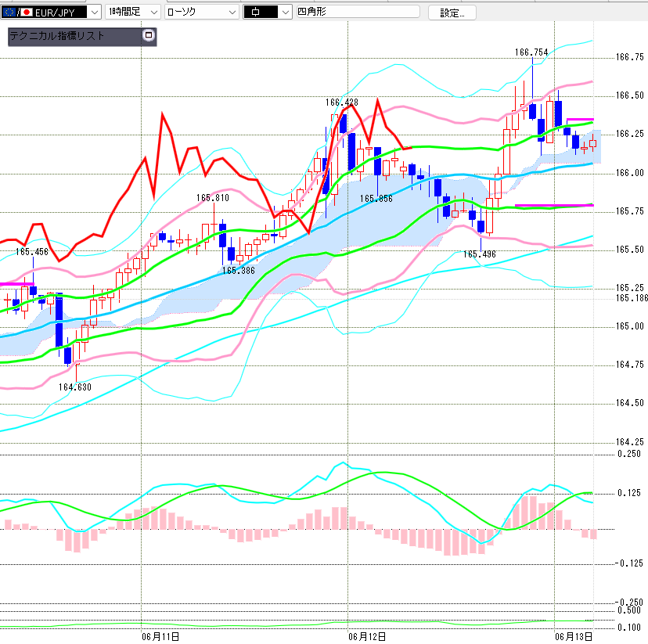Click the 06月13日 date label
648x644 pixels.
pos(574,636)
